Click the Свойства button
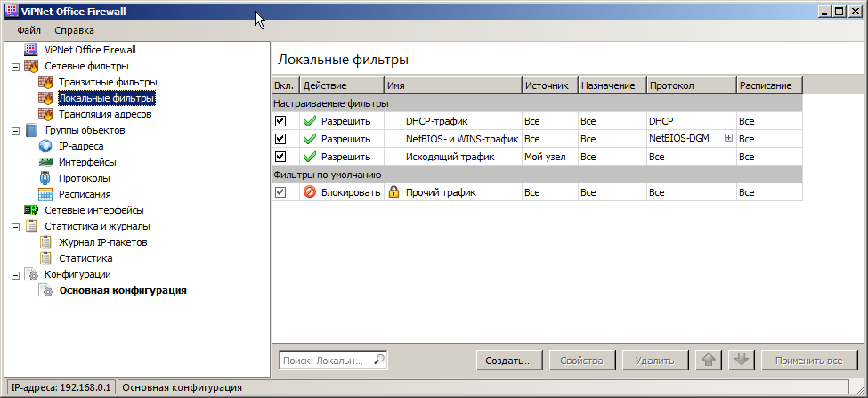The width and height of the screenshot is (868, 398). [x=582, y=361]
